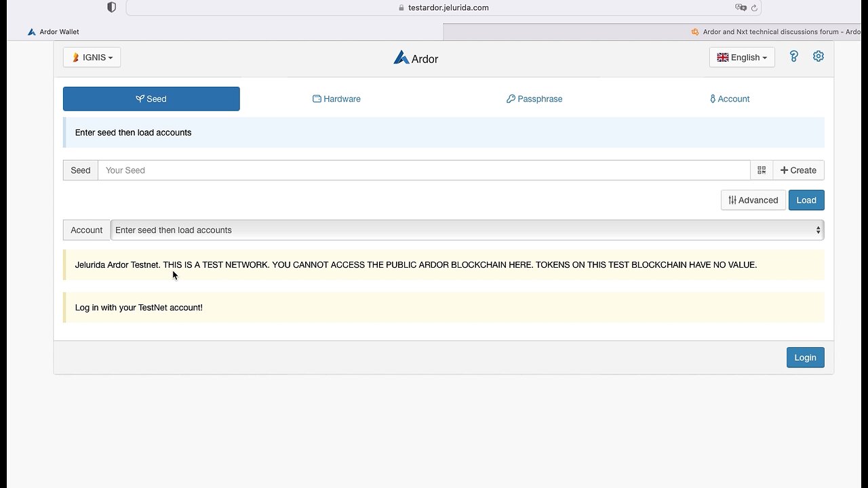The image size is (868, 488).
Task: Open the English language dropdown
Action: pos(742,58)
